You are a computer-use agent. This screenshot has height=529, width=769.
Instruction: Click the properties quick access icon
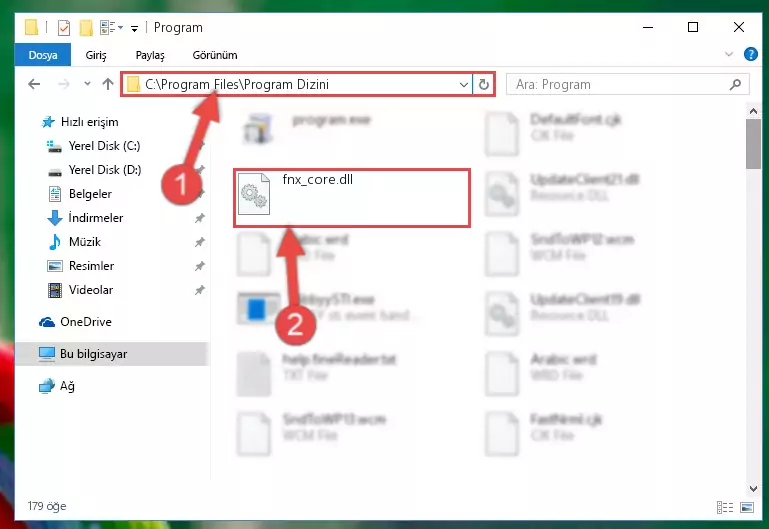pos(64,27)
